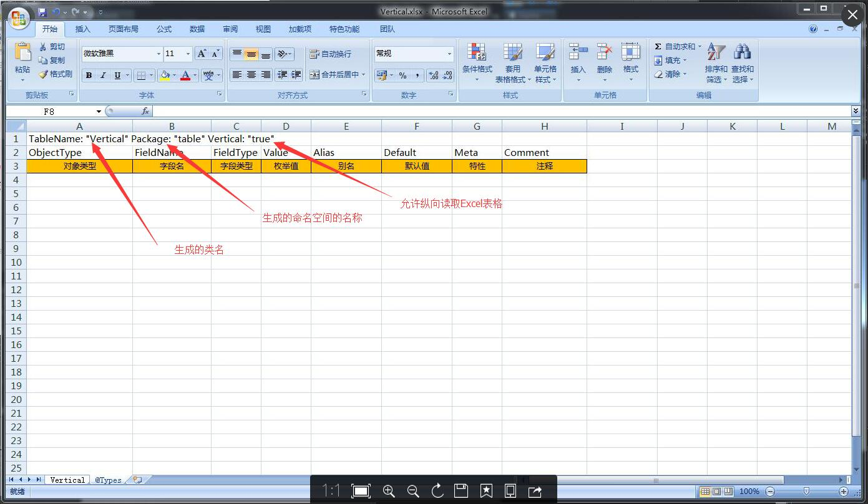Toggle Italic formatting
The height and width of the screenshot is (504, 868).
(103, 75)
